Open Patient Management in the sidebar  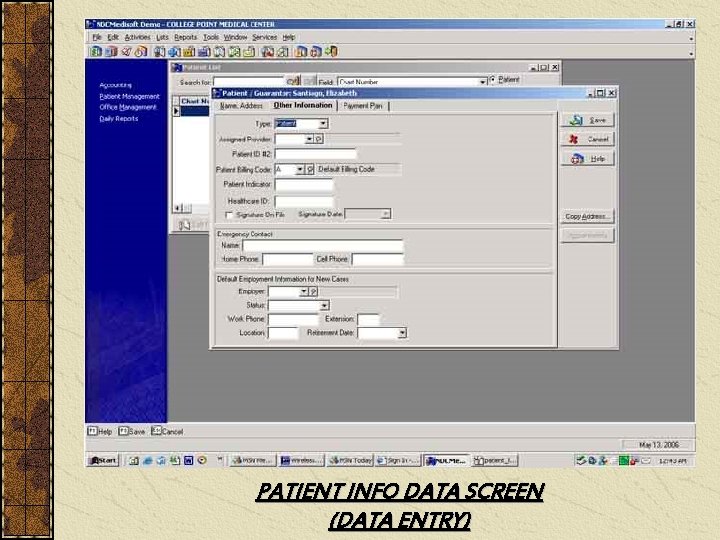[x=129, y=96]
